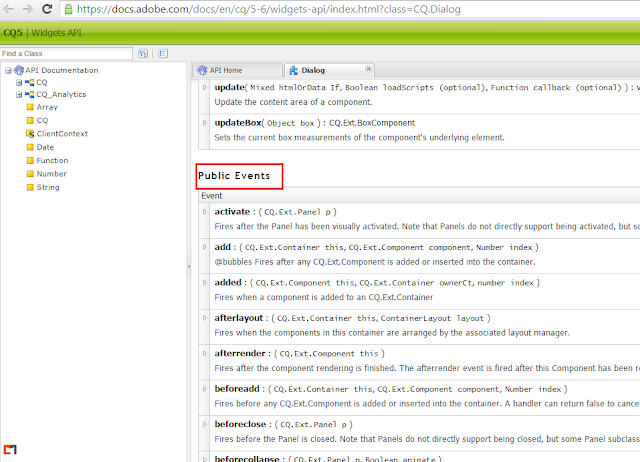This screenshot has width=640, height=462.
Task: Click the Adobe logo at bottom left
Action: point(10,449)
